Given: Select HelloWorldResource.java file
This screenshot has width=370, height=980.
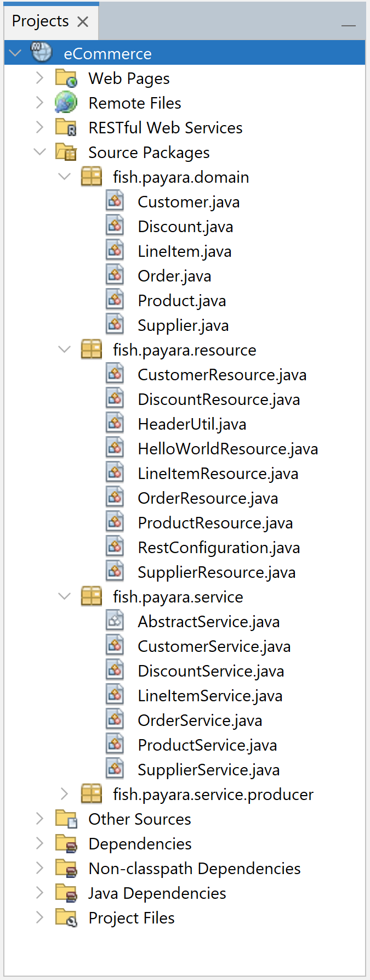Looking at the screenshot, I should [227, 449].
